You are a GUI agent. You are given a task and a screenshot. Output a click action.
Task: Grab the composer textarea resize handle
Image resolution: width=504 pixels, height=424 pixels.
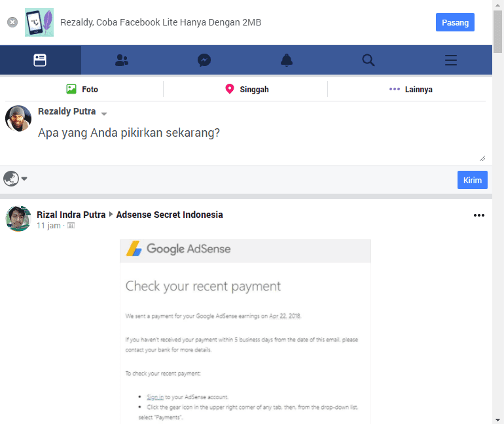pos(482,158)
